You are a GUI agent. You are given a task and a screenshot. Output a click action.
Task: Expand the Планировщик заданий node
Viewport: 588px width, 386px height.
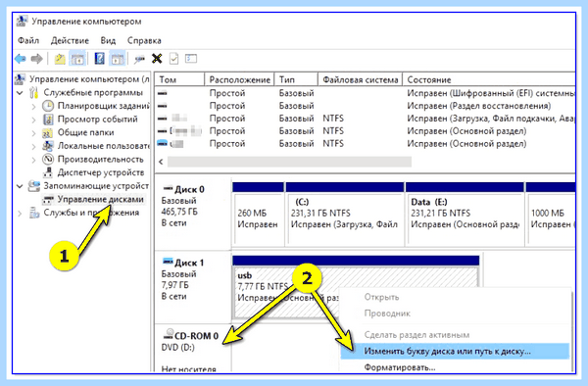pyautogui.click(x=33, y=107)
